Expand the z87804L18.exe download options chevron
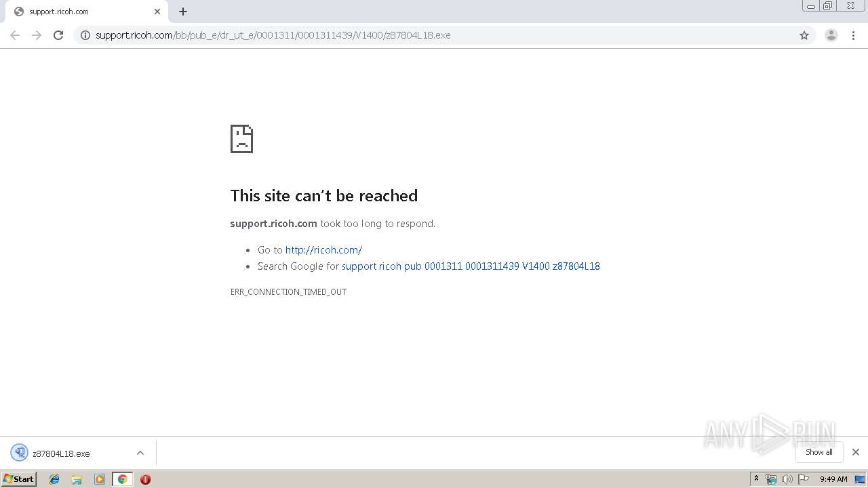This screenshot has width=868, height=488. click(140, 453)
